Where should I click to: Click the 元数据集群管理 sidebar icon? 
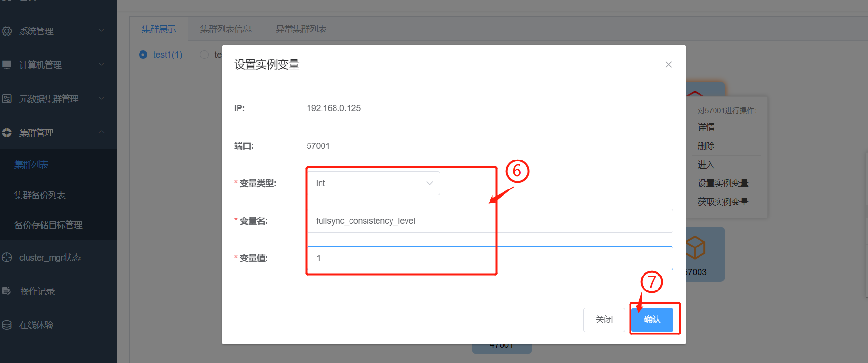[x=7, y=99]
